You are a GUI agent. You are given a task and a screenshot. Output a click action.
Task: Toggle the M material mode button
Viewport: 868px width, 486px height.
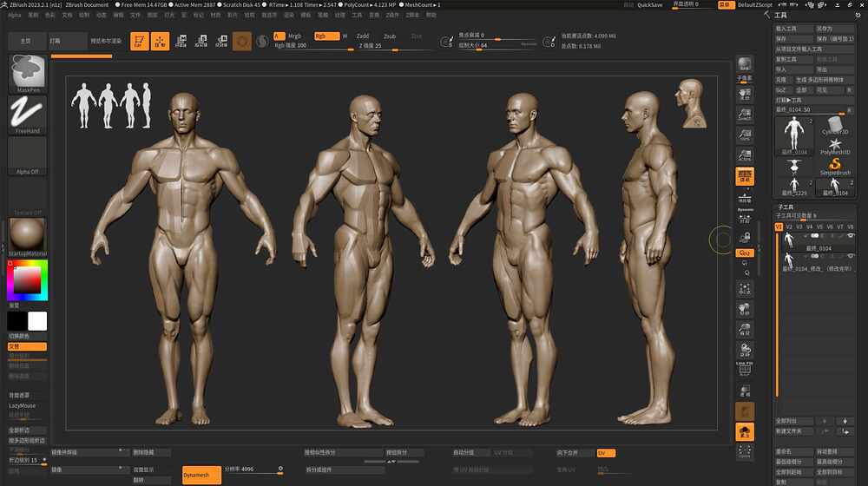(x=345, y=36)
